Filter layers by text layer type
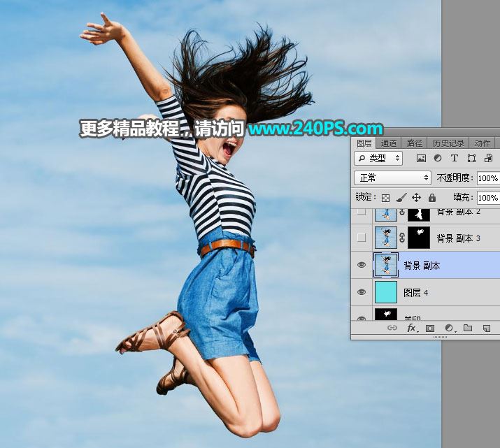Image resolution: width=500 pixels, height=448 pixels. pos(455,159)
